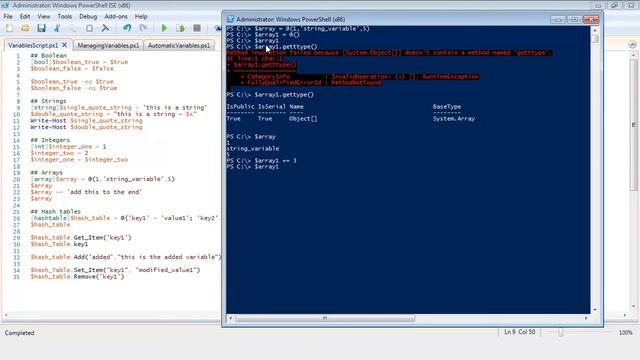640x360 pixels.
Task: Click the script pane scroll-left arrow
Action: [x=5, y=315]
